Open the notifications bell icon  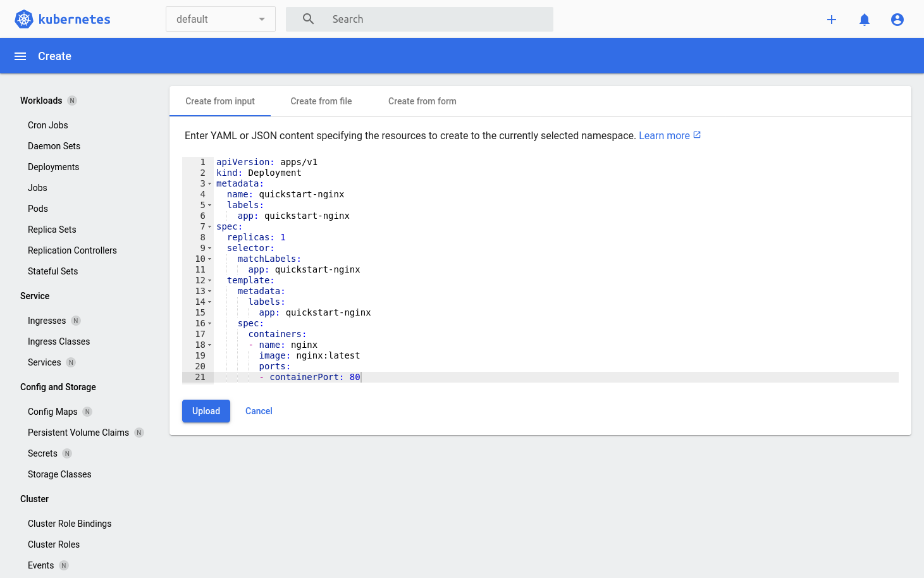(864, 20)
